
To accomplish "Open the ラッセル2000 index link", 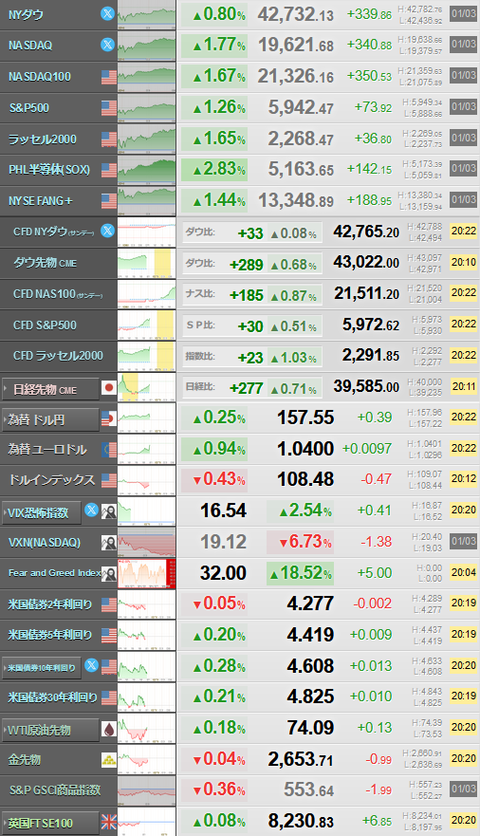I will (x=43, y=139).
